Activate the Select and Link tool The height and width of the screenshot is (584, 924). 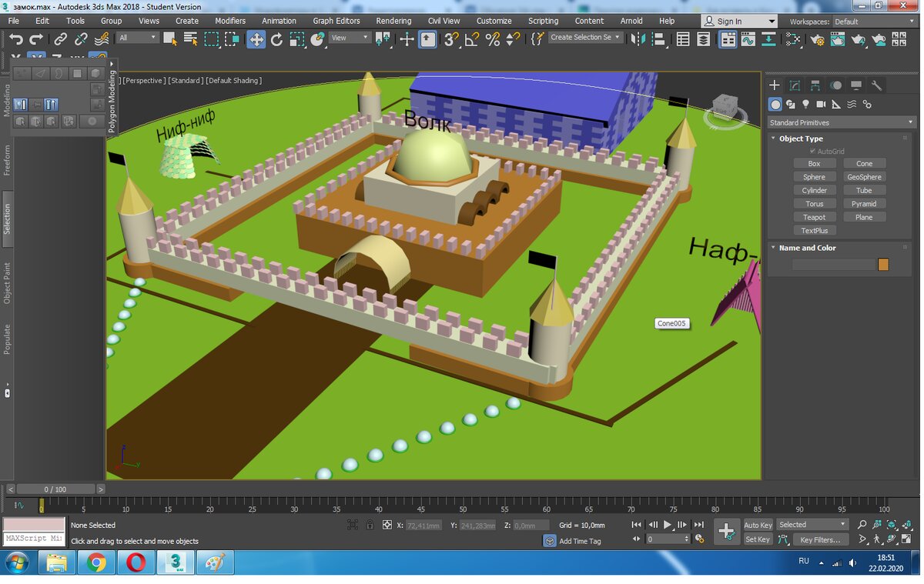pyautogui.click(x=60, y=39)
